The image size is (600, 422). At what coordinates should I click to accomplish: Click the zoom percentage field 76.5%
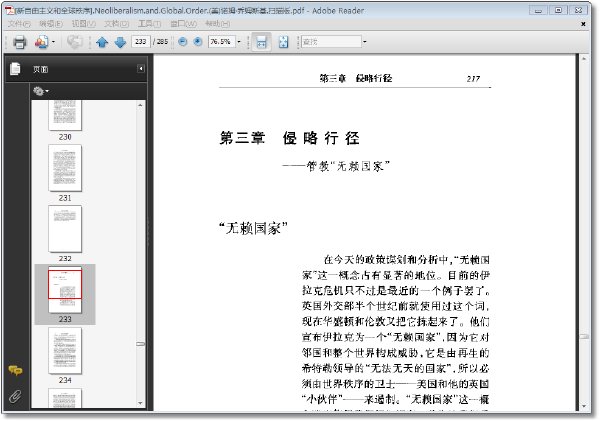221,41
